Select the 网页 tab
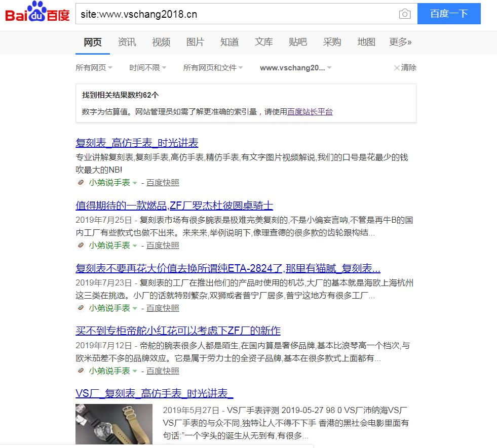This screenshot has width=497, height=448. pos(93,42)
